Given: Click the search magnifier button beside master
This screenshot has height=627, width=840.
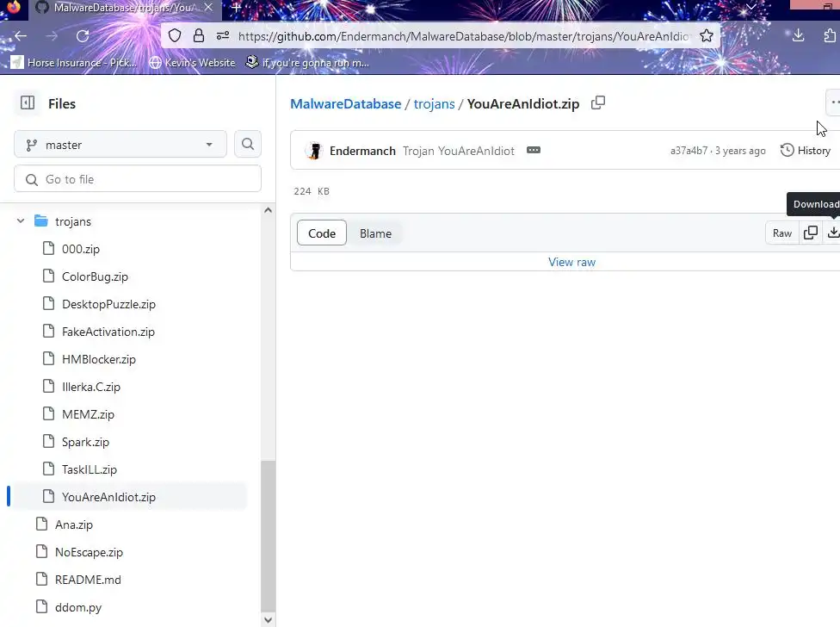Looking at the screenshot, I should (248, 144).
